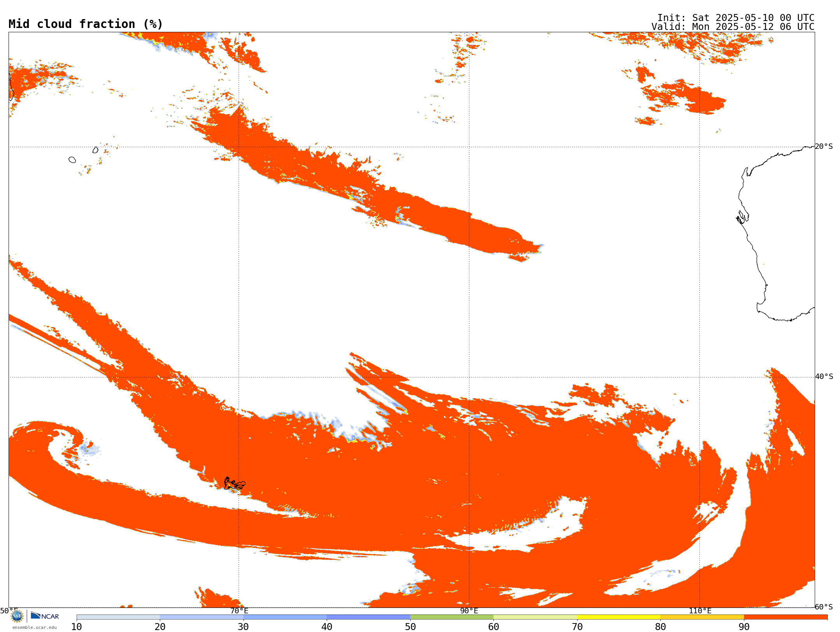The width and height of the screenshot is (840, 632).
Task: Click the 70°E longitude label
Action: click(239, 611)
